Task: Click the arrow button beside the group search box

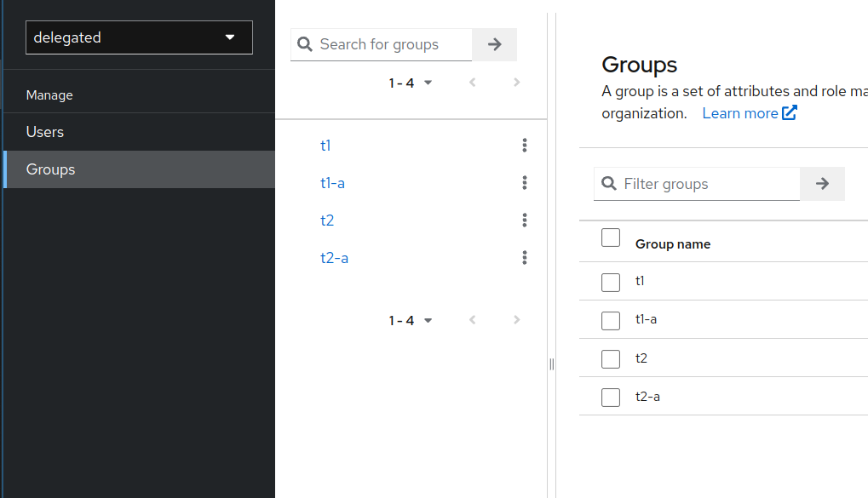Action: tap(494, 44)
